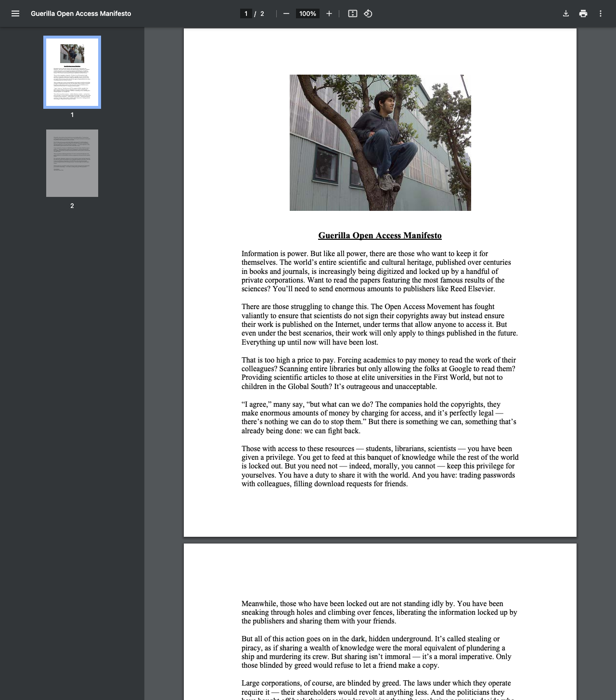Click the fit to page icon
The width and height of the screenshot is (616, 700).
coord(353,13)
